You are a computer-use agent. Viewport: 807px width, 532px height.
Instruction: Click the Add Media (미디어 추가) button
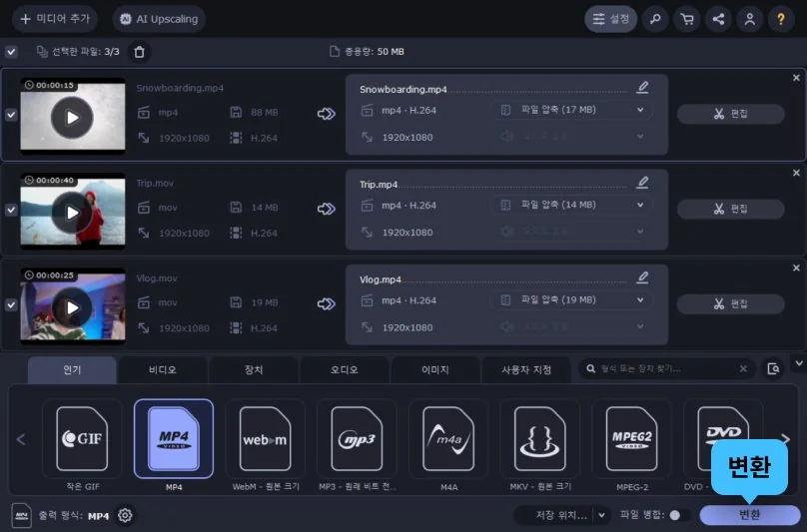[55, 19]
